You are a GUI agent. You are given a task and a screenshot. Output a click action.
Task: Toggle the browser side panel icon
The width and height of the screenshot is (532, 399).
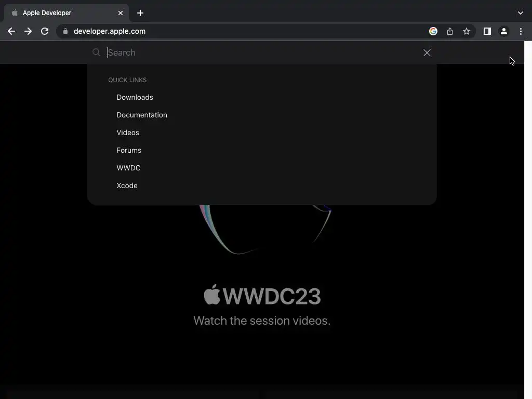487,31
